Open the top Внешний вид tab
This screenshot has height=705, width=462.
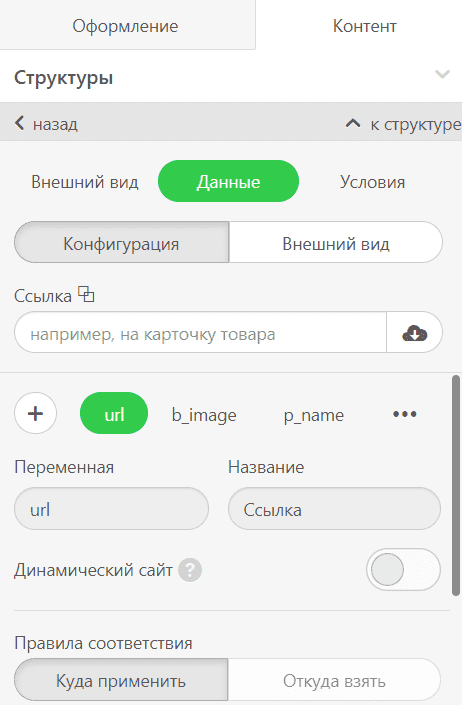tap(85, 182)
